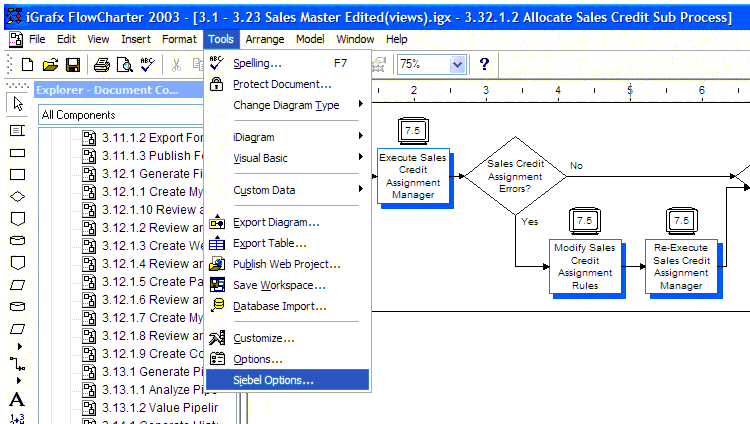The width and height of the screenshot is (750, 424).
Task: Click the Print icon in toolbar
Action: (101, 65)
